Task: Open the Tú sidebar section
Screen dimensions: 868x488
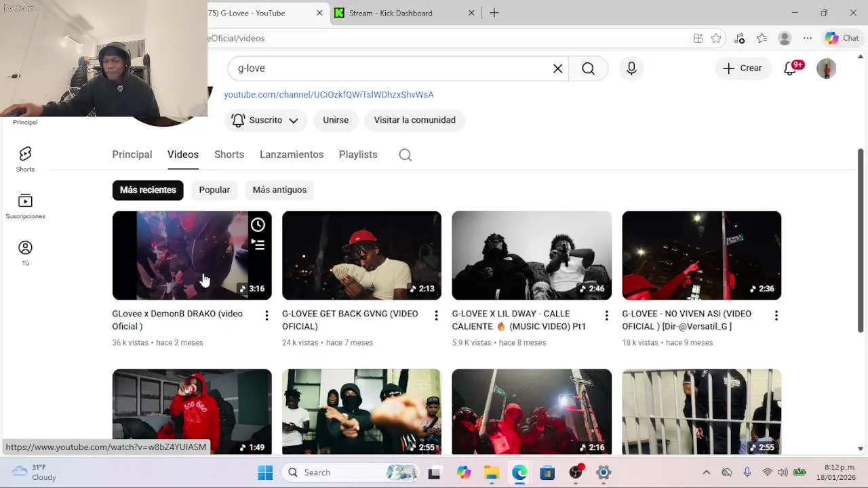Action: click(x=25, y=253)
